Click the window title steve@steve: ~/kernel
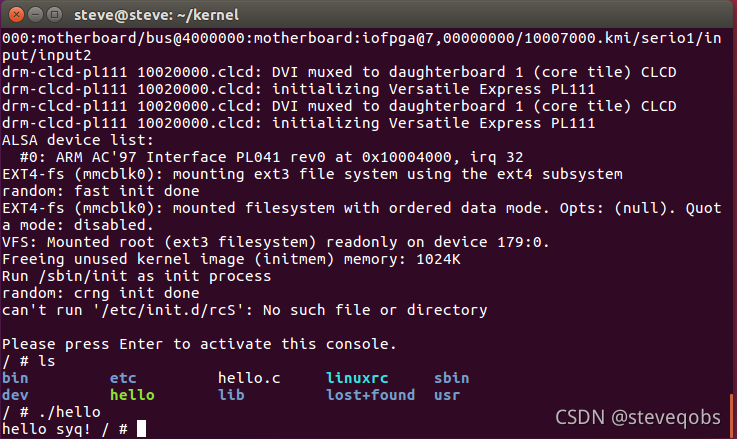Screen dimensions: 737x439 (x=157, y=15)
